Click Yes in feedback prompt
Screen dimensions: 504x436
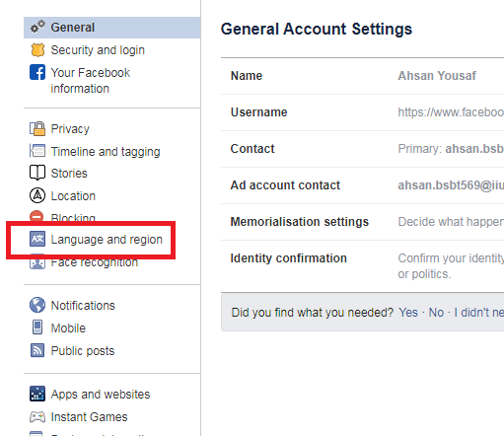click(x=408, y=313)
